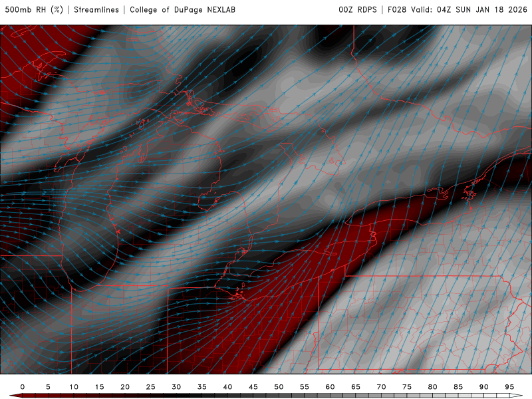Click the colorbar label "20"
Screen dimensions: 532x399
(x=125, y=387)
